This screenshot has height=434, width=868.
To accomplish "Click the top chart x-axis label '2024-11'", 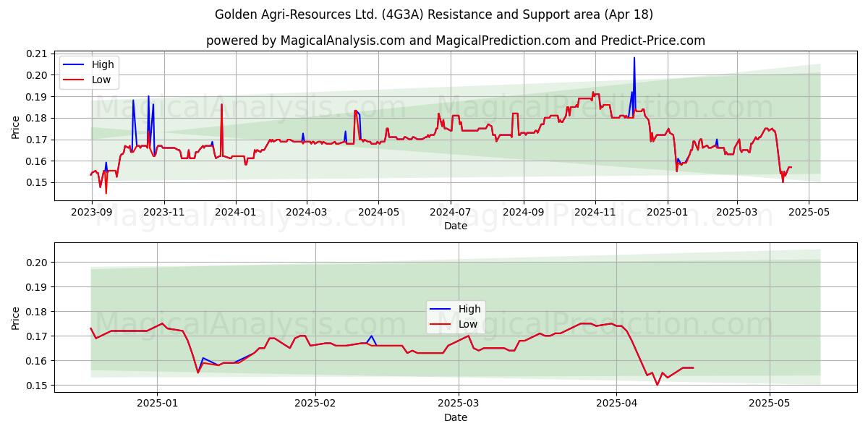I will (595, 213).
